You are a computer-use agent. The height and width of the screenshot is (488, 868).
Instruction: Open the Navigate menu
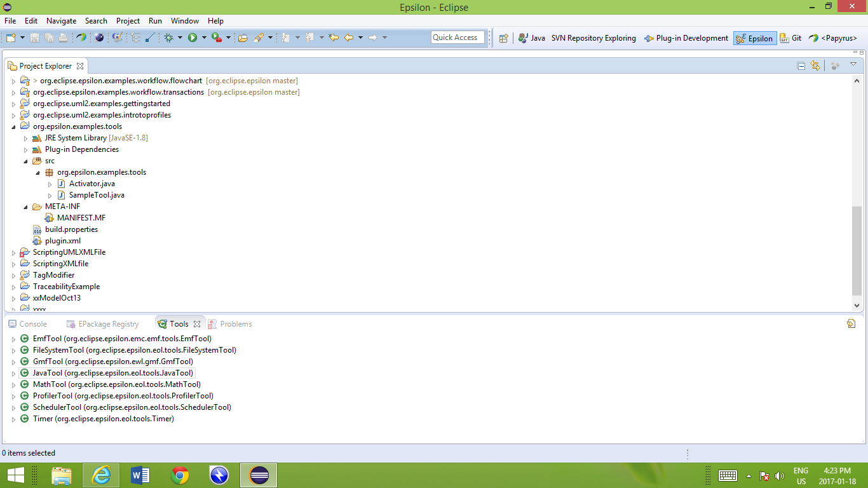pos(61,21)
